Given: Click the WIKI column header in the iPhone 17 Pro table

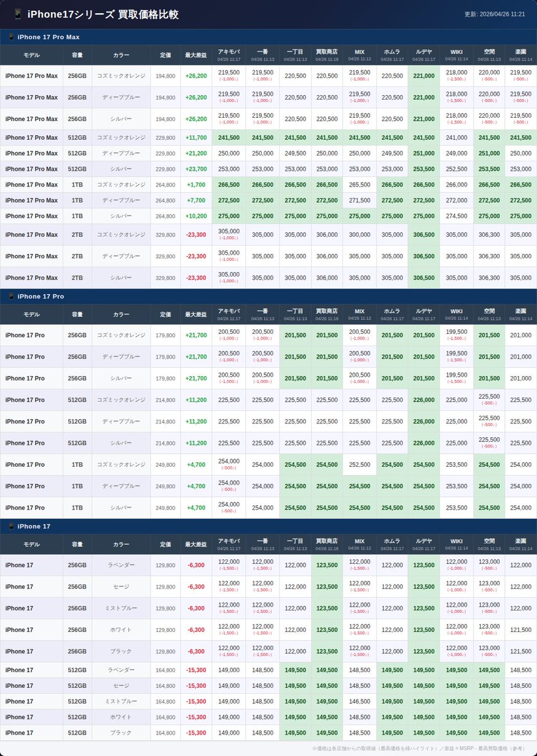Looking at the screenshot, I should click(x=456, y=314).
